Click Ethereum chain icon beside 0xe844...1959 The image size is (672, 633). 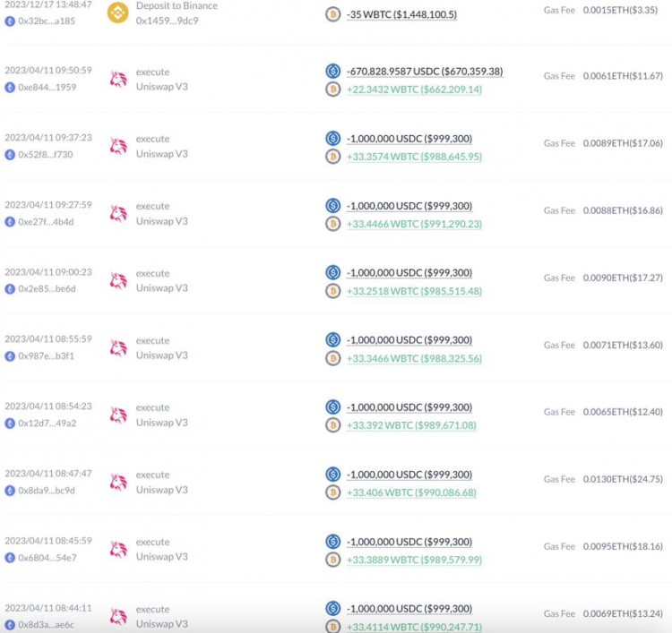(10, 88)
